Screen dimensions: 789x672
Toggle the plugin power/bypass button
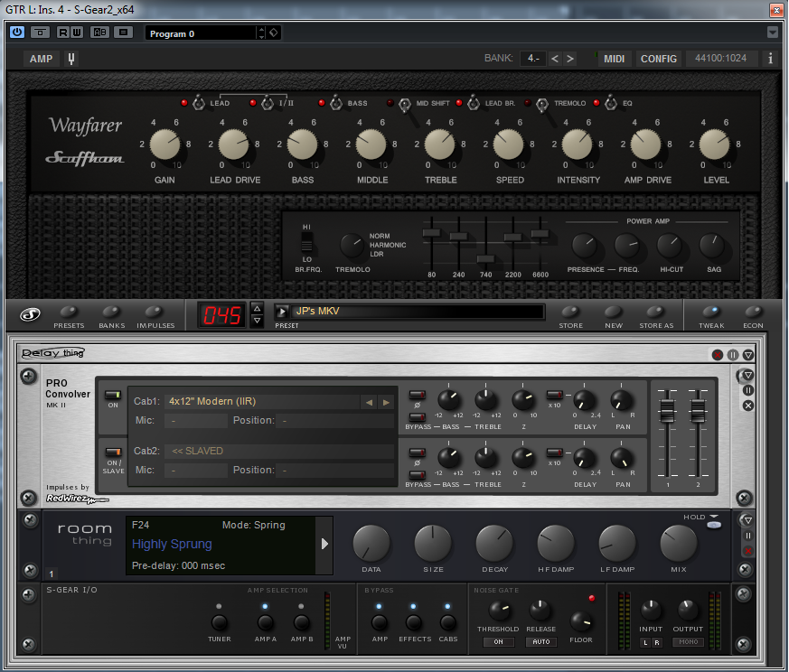pyautogui.click(x=16, y=33)
